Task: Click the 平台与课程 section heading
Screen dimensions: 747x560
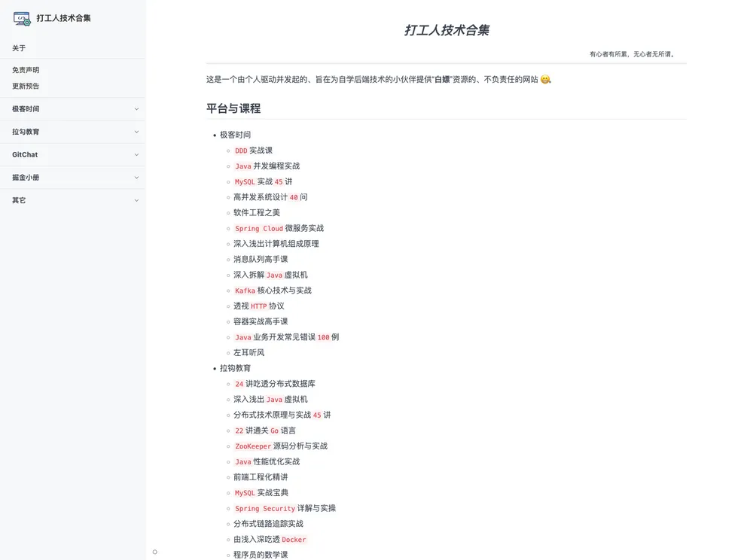Action: [x=233, y=108]
